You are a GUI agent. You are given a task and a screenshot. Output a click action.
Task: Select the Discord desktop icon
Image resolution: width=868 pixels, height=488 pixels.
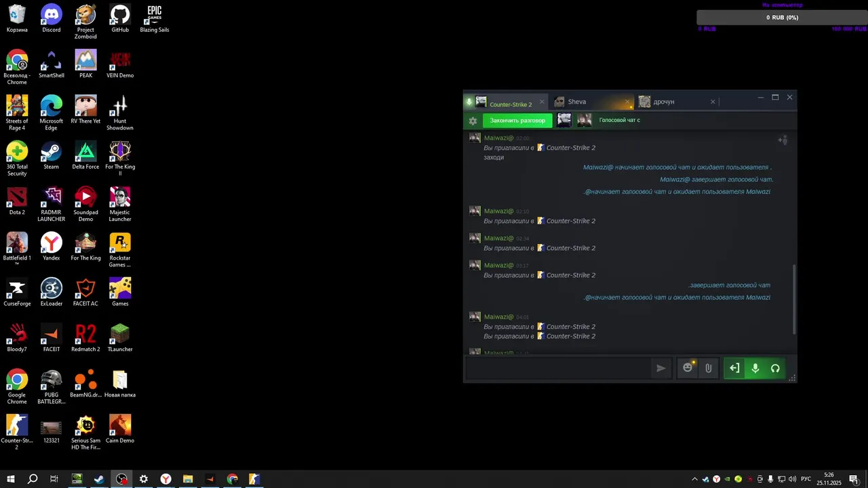pos(52,18)
